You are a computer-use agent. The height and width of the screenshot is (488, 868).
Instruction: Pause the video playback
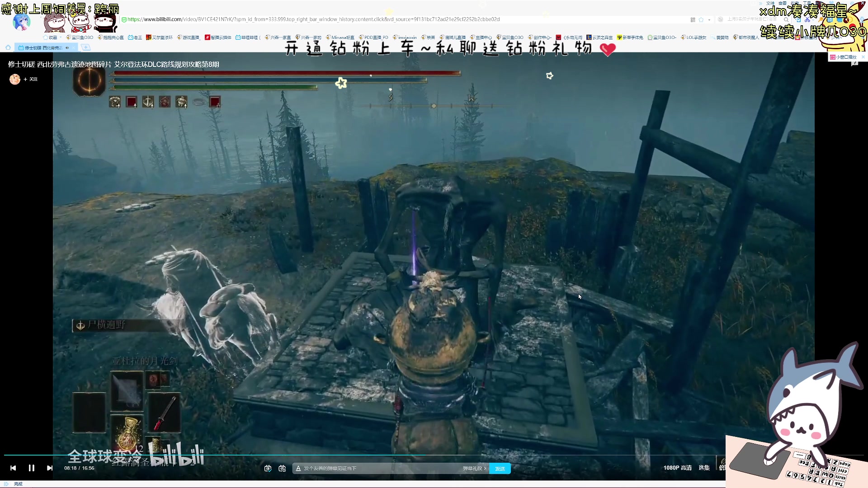point(31,468)
